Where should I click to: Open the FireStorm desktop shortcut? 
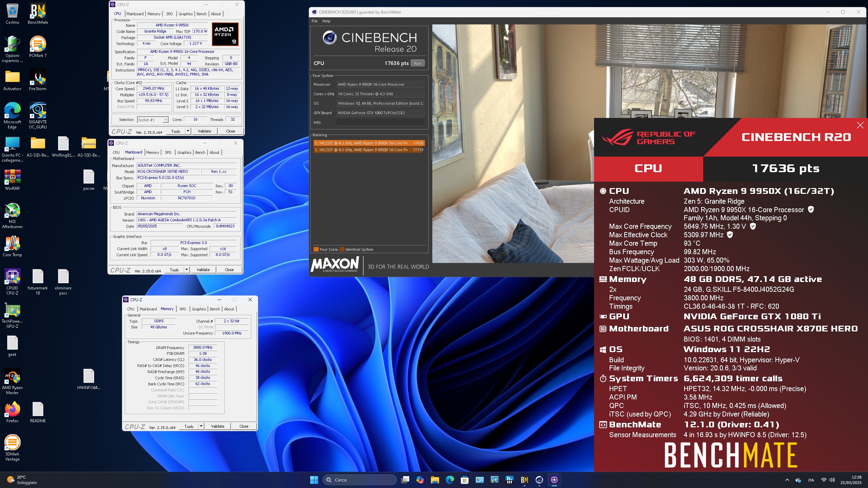tap(38, 80)
